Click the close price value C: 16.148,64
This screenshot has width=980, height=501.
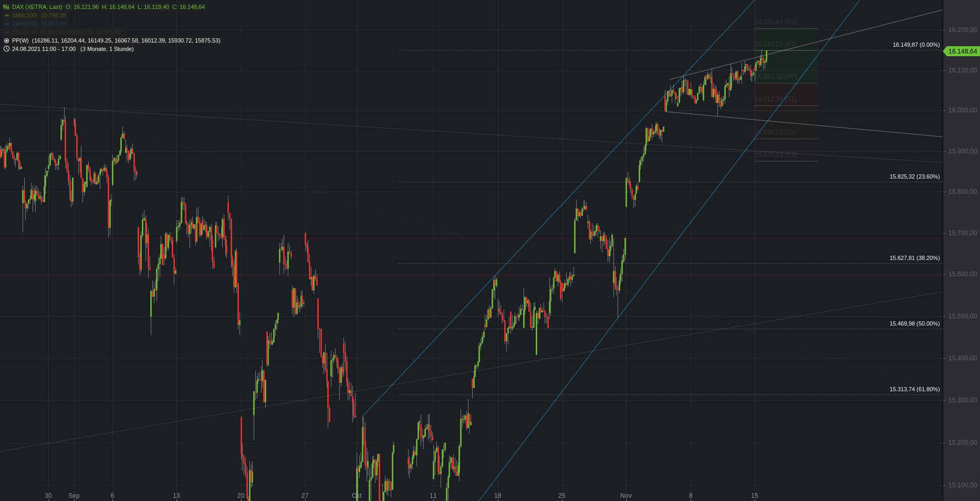(x=189, y=7)
